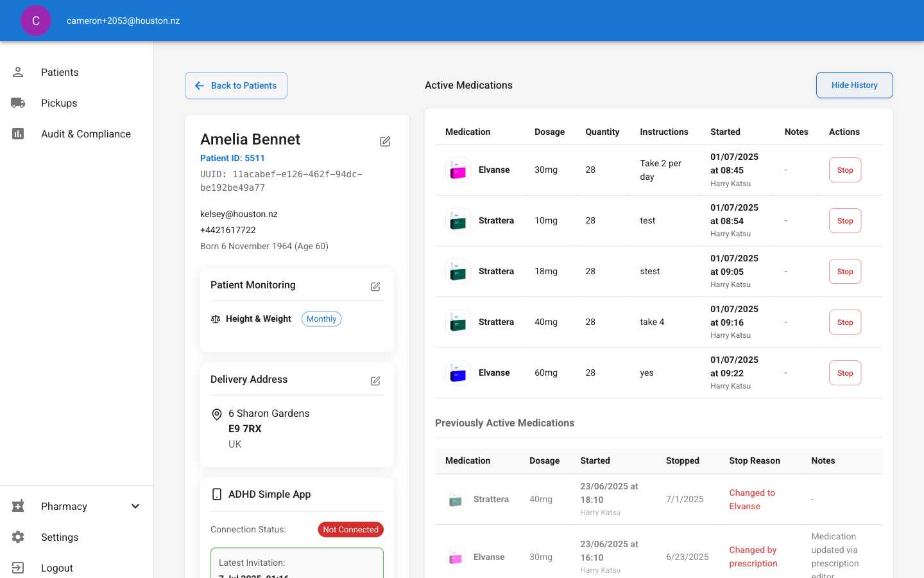Image resolution: width=924 pixels, height=578 pixels.
Task: Click the Elvanse 60mg medication box image
Action: (458, 373)
